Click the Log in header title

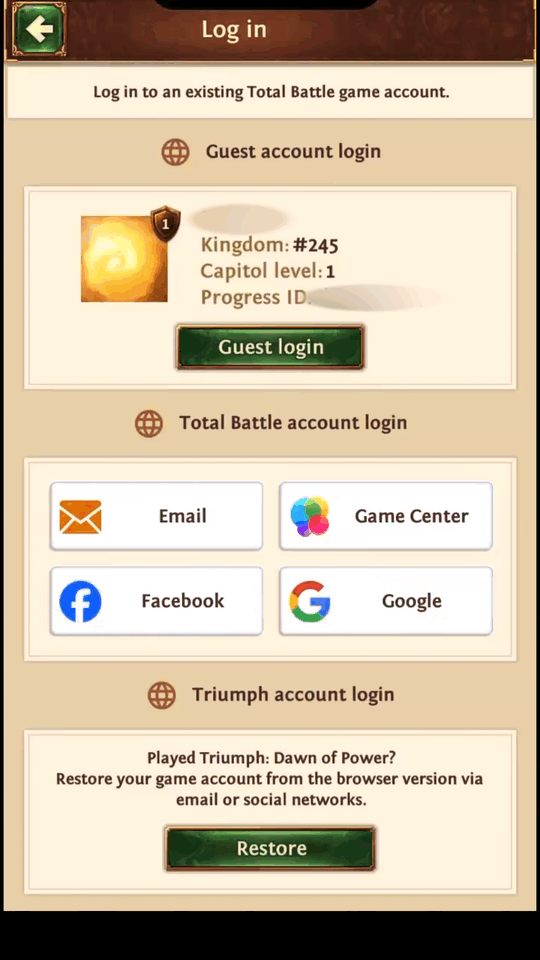tap(234, 29)
